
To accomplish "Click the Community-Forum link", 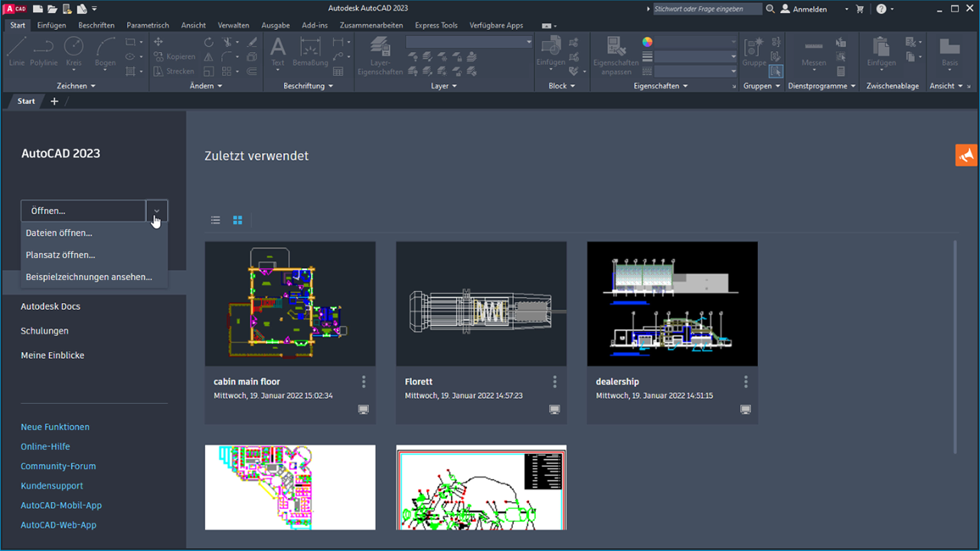I will point(58,466).
